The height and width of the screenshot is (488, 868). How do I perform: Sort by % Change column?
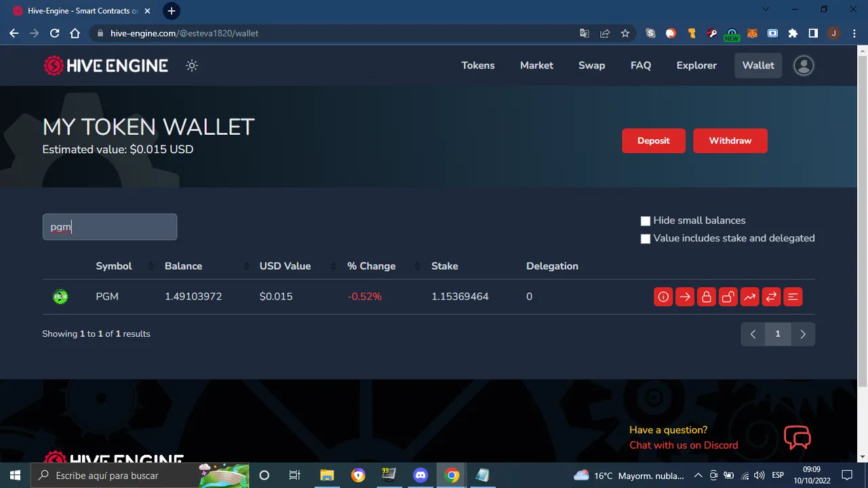click(371, 266)
